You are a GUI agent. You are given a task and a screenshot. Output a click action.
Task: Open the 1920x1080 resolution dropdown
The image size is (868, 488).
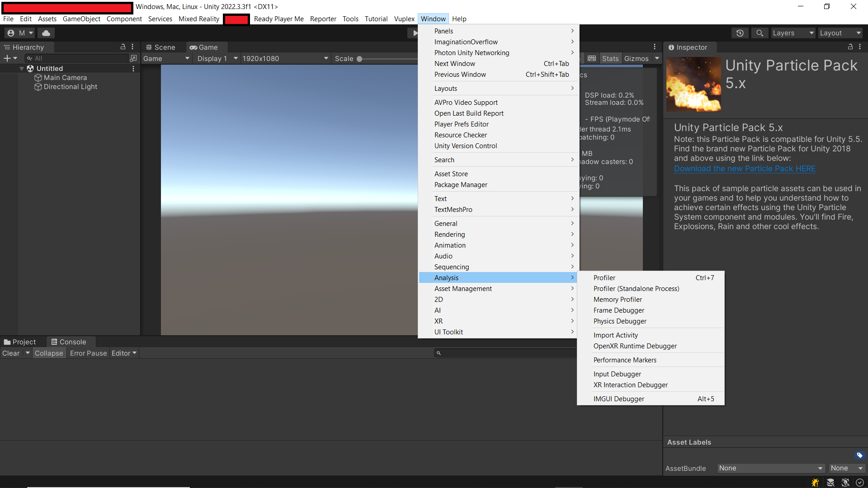click(x=285, y=59)
